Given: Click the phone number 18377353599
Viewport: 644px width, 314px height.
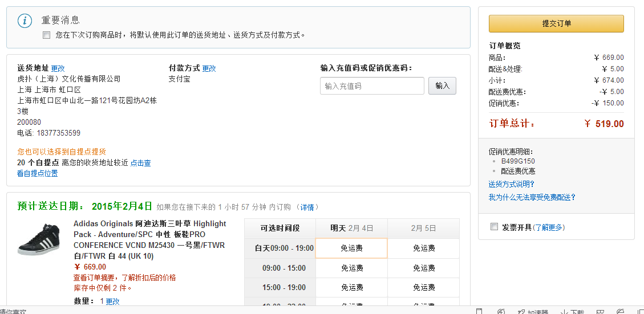Looking at the screenshot, I should (58, 133).
